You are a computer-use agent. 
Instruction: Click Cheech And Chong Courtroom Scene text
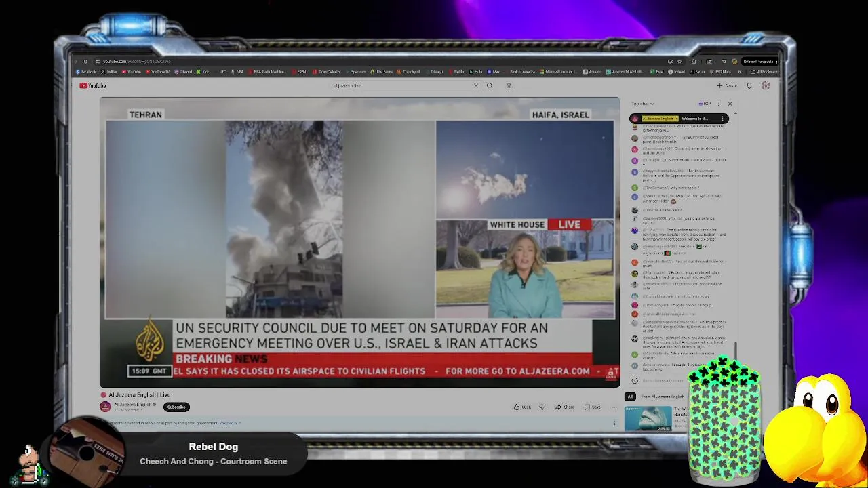214,462
